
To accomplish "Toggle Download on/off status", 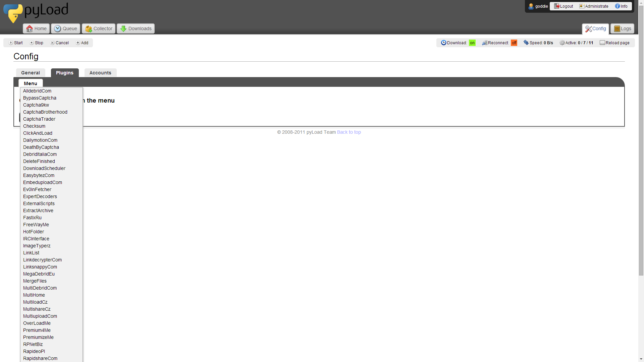I will [x=472, y=43].
